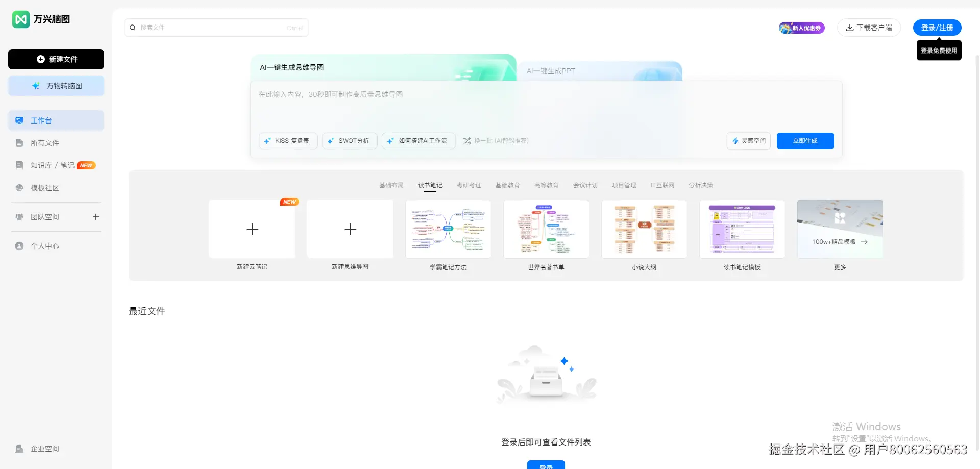Click plus icon next to 团队空间
Viewport: 980px width, 469px height.
pyautogui.click(x=95, y=217)
